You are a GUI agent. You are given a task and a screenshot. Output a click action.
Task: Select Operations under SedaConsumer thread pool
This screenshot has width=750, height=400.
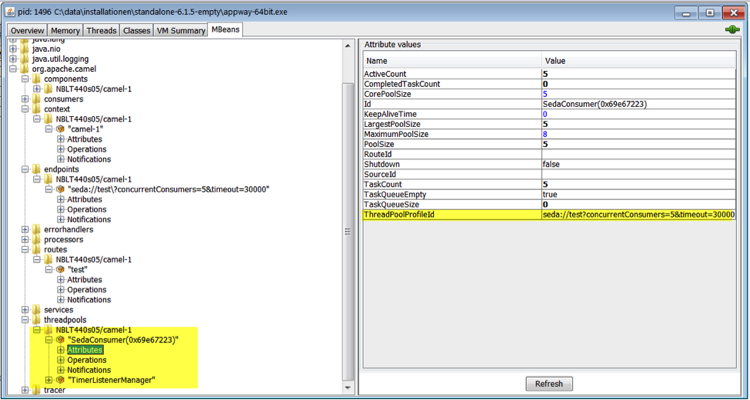tap(88, 359)
